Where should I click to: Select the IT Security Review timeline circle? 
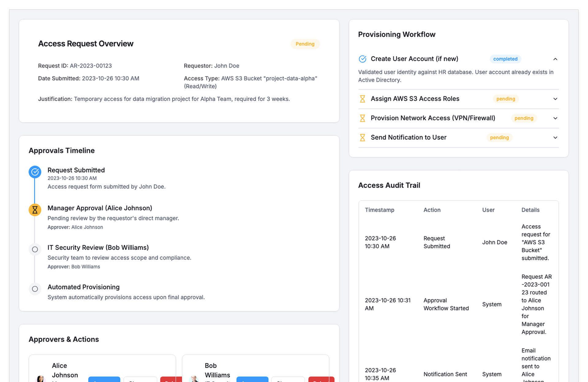35,249
